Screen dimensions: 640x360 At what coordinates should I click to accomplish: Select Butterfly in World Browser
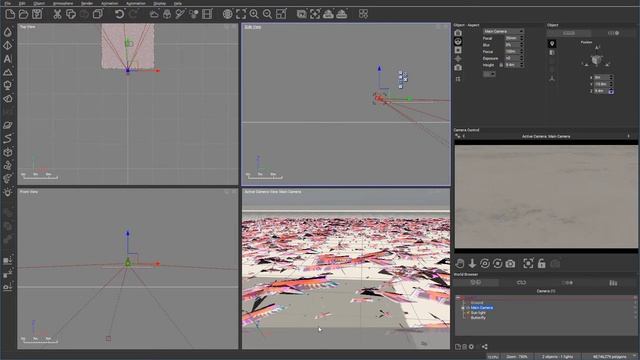tap(478, 318)
